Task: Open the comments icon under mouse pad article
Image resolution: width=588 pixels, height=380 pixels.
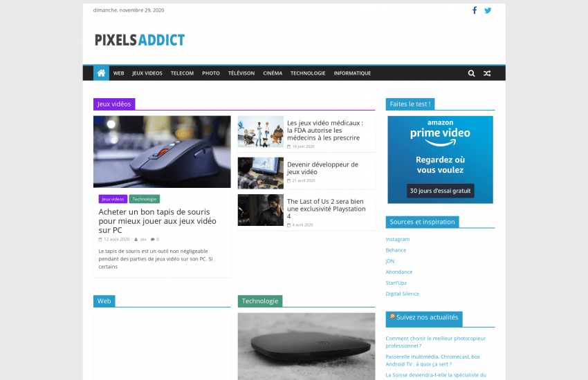Action: point(153,239)
